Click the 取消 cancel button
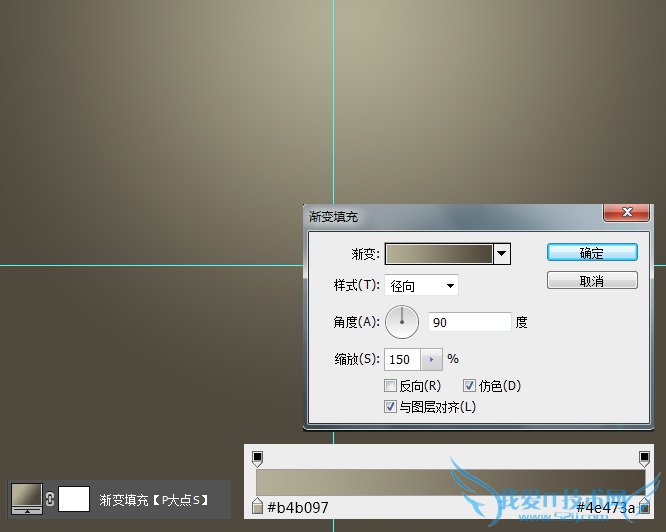This screenshot has height=532, width=666. (592, 280)
